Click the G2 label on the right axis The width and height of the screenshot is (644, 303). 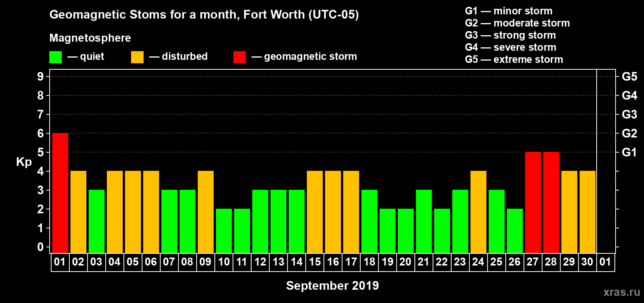coord(630,133)
